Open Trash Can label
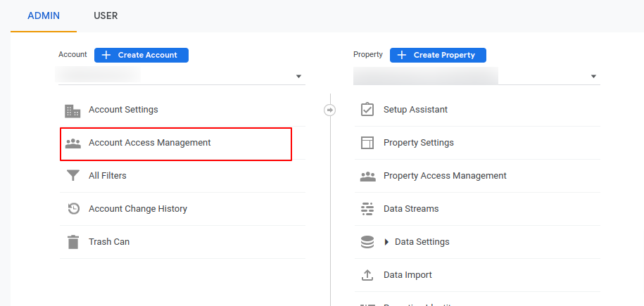644x306 pixels. (x=109, y=241)
